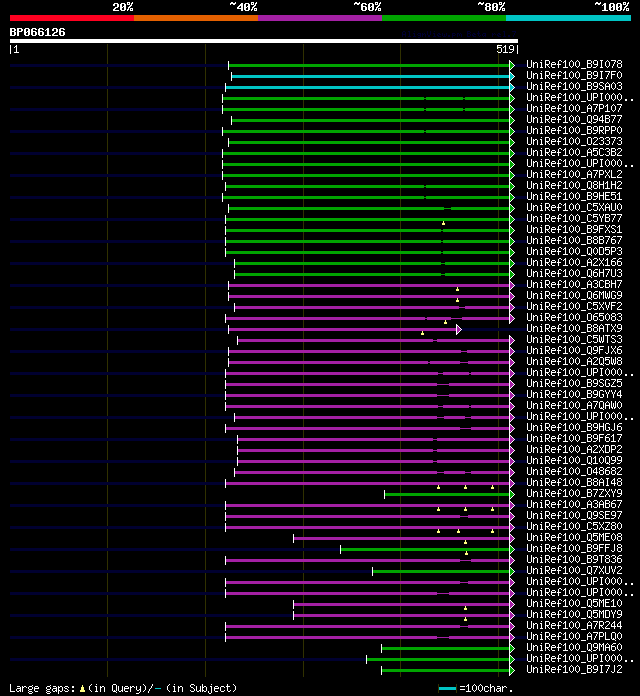Select the UniRef100_C5WTS3 label
The width and height of the screenshot is (640, 696).
pyautogui.click(x=574, y=339)
